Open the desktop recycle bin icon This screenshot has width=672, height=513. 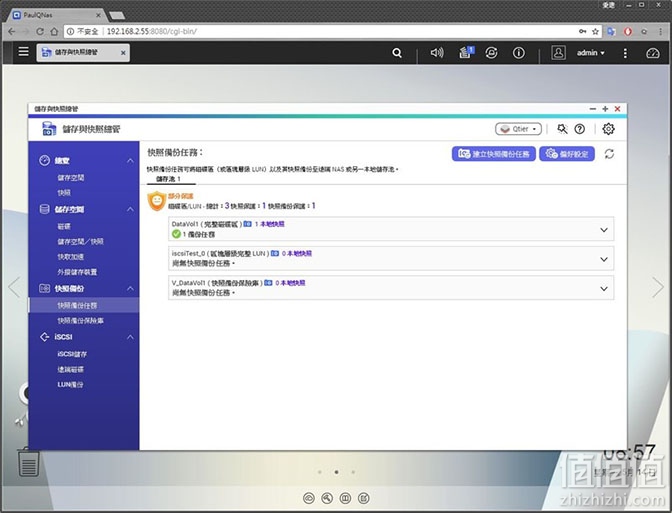point(29,462)
